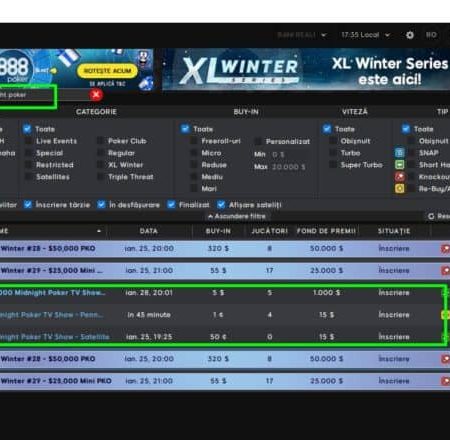The height and width of the screenshot is (440, 450).
Task: Open the settings gear icon
Action: (410, 35)
